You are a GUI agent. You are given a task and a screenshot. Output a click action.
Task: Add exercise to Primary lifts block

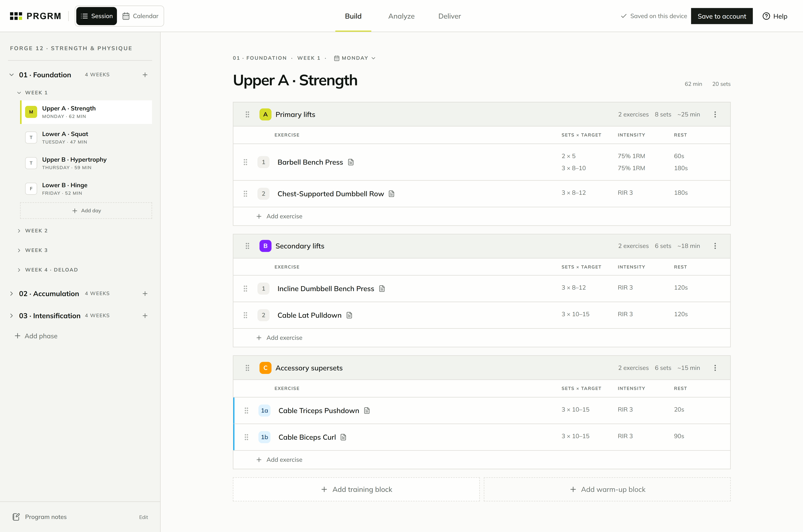tap(280, 216)
